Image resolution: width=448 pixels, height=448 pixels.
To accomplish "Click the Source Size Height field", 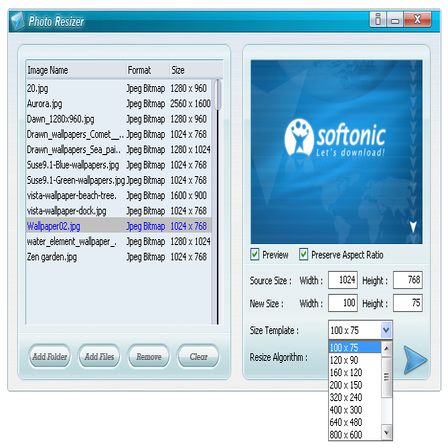I will pos(408,280).
